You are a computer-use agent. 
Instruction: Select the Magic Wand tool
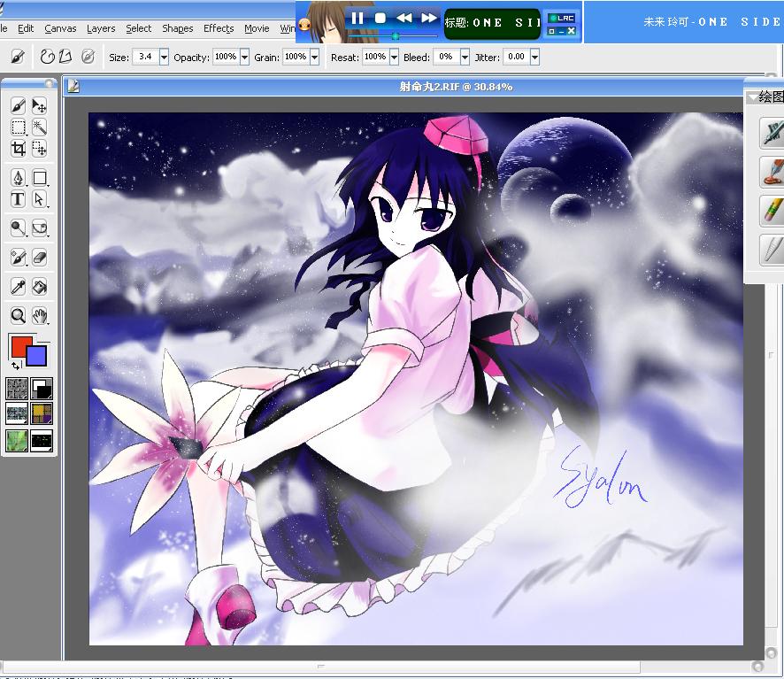pyautogui.click(x=39, y=127)
